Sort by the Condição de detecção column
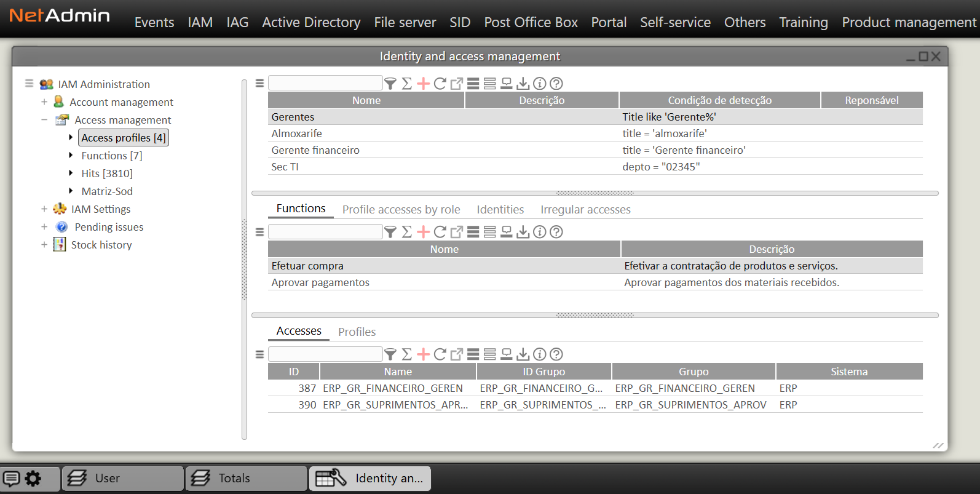 pos(720,100)
